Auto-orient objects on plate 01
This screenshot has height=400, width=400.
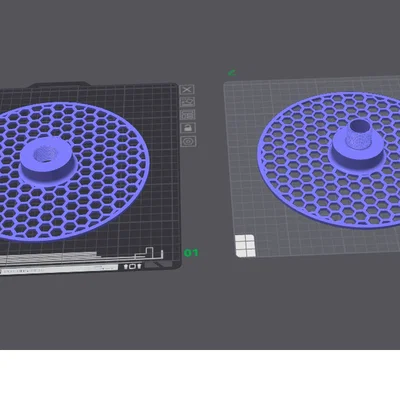coord(188,102)
